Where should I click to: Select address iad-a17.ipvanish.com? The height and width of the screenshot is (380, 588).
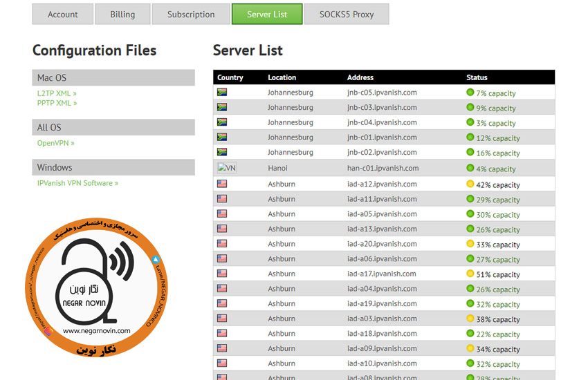381,274
